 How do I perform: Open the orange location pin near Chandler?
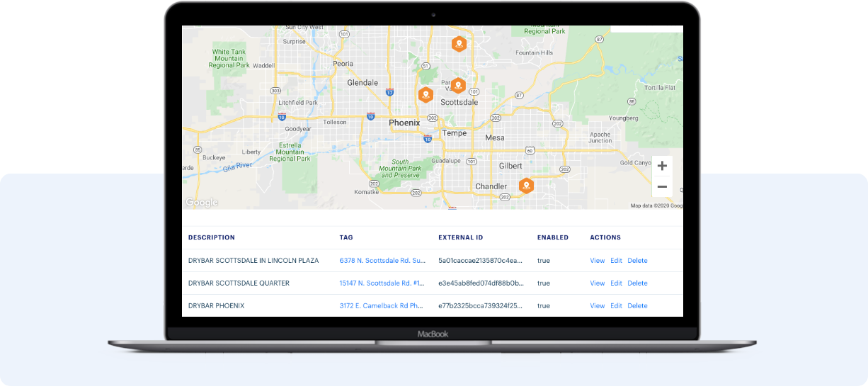pyautogui.click(x=526, y=186)
